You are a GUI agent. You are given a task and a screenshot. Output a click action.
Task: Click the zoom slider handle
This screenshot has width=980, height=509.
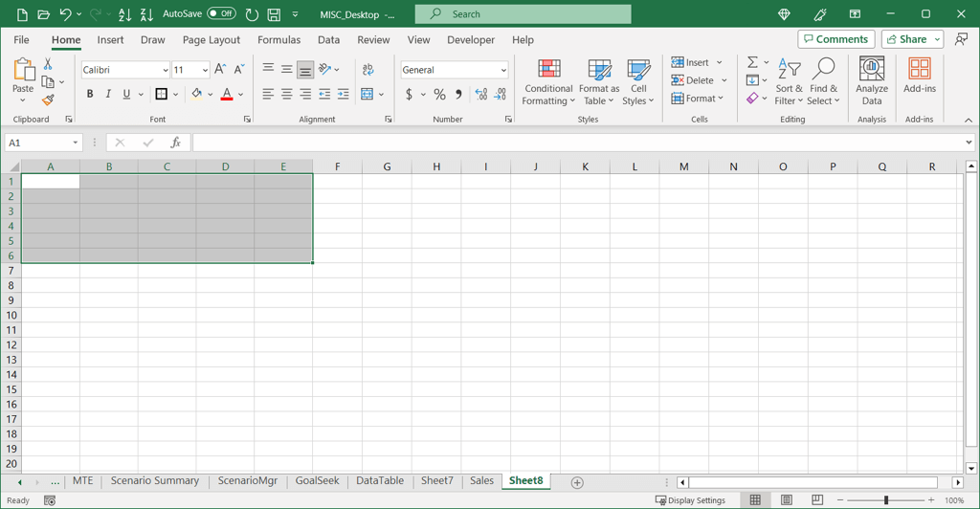click(886, 500)
